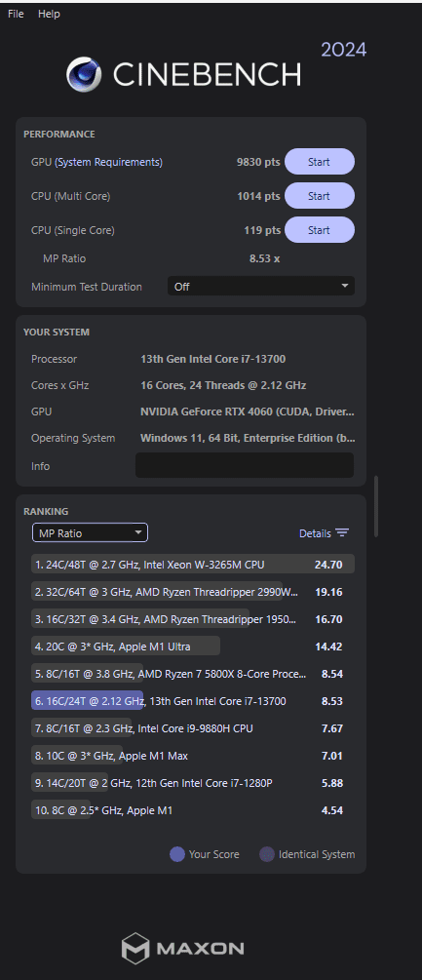Open the Help menu
This screenshot has height=980, width=422.
(x=49, y=14)
